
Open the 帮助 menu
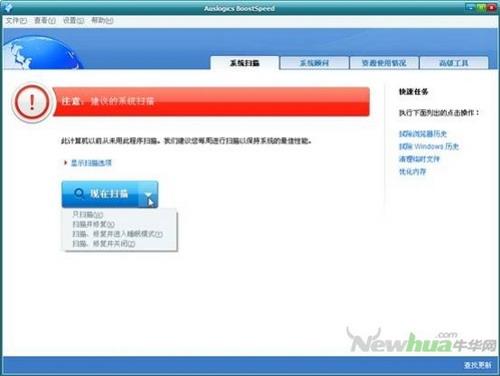click(x=102, y=21)
